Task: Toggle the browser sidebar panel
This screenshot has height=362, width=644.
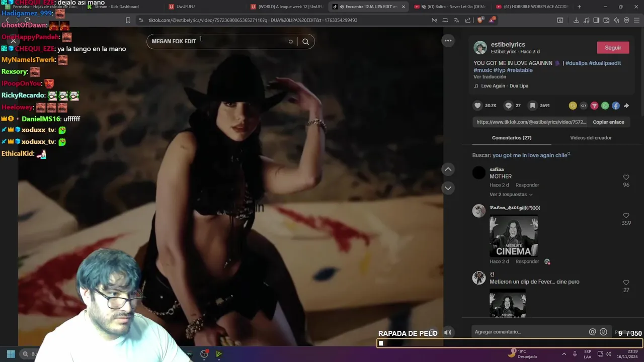Action: (596, 20)
